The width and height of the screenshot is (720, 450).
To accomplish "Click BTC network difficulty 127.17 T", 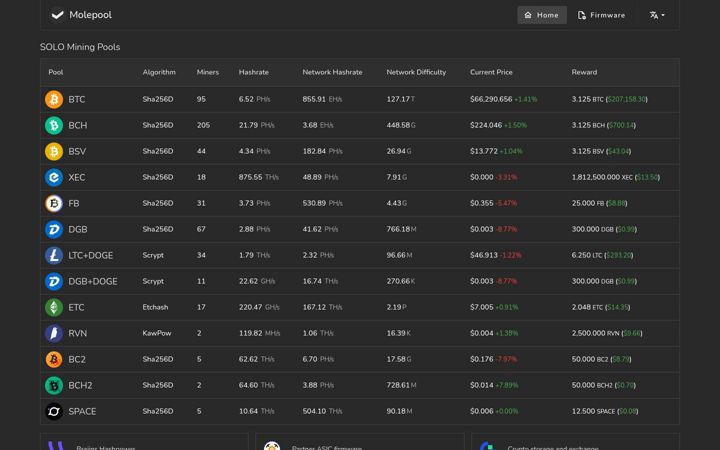I will point(400,99).
